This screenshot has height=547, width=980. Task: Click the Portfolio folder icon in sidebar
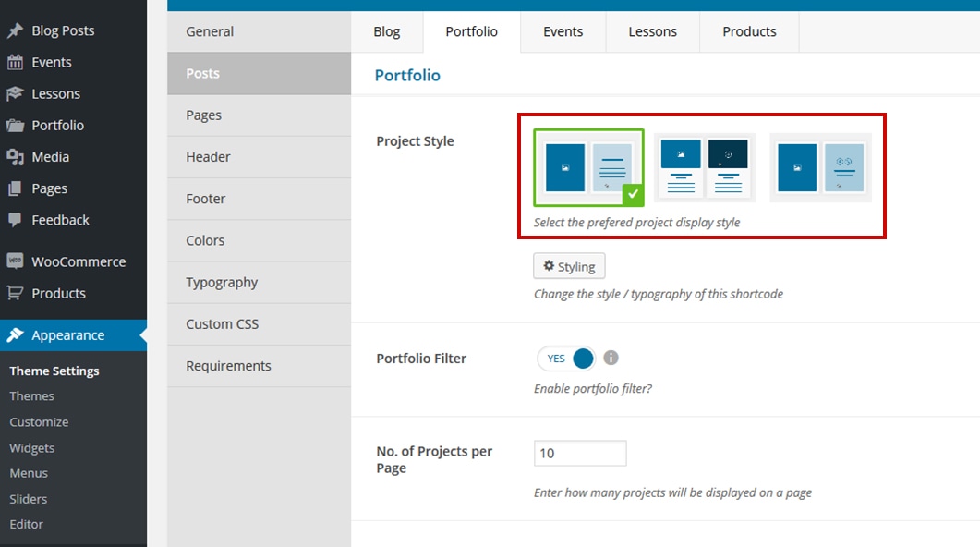[x=15, y=125]
